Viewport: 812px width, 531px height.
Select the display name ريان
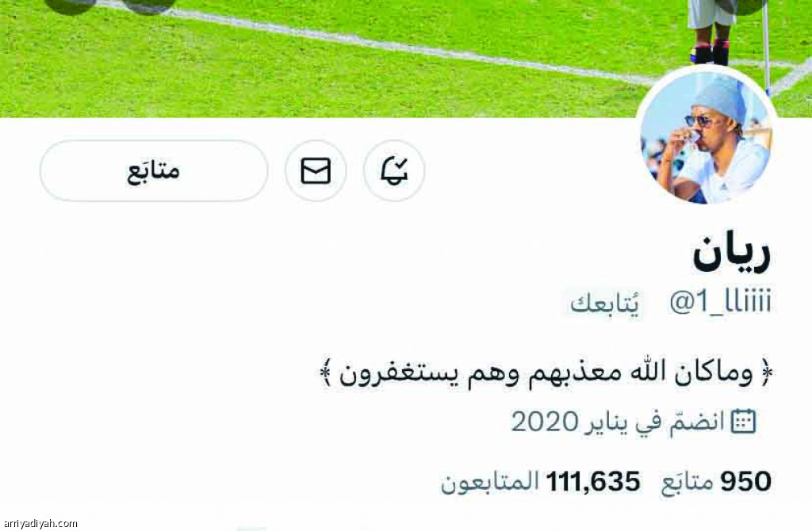pos(732,253)
